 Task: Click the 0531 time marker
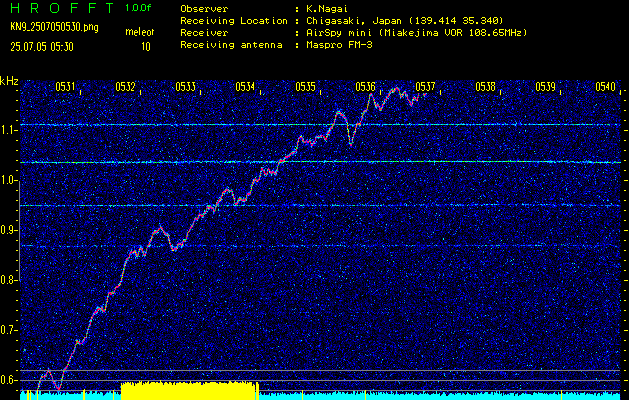tap(65, 87)
